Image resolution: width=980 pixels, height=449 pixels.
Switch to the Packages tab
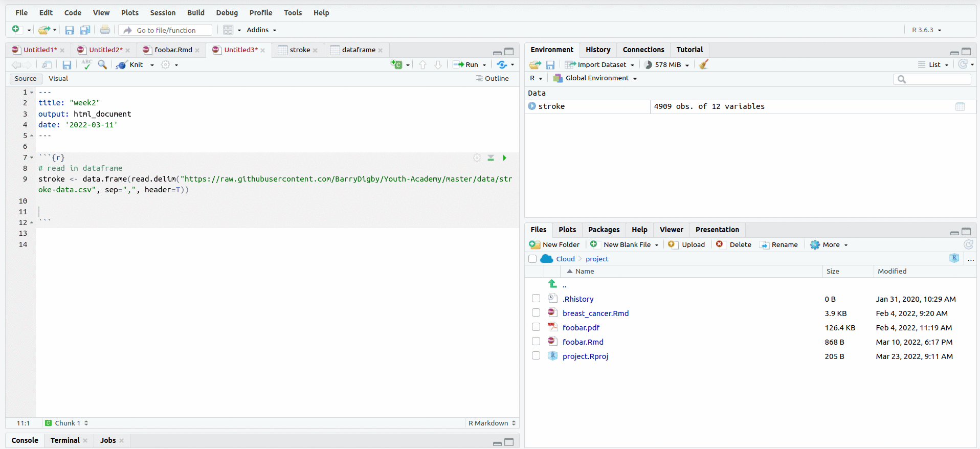[x=604, y=230]
